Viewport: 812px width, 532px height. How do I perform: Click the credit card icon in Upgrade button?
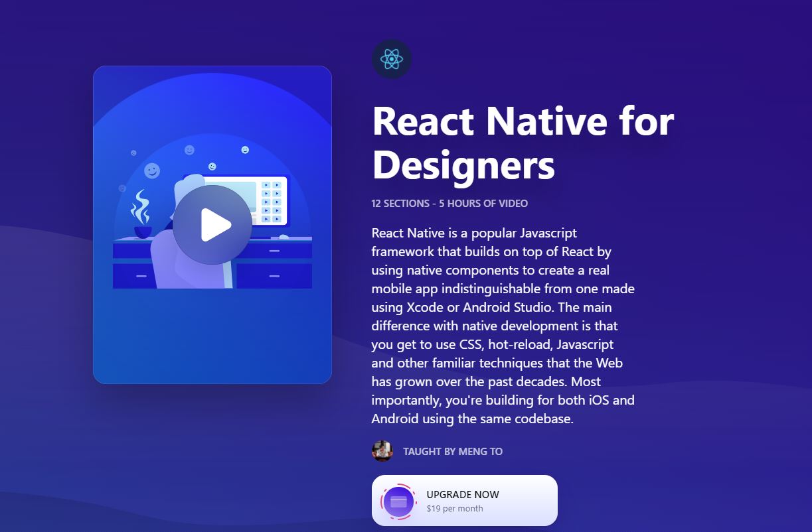tap(398, 501)
